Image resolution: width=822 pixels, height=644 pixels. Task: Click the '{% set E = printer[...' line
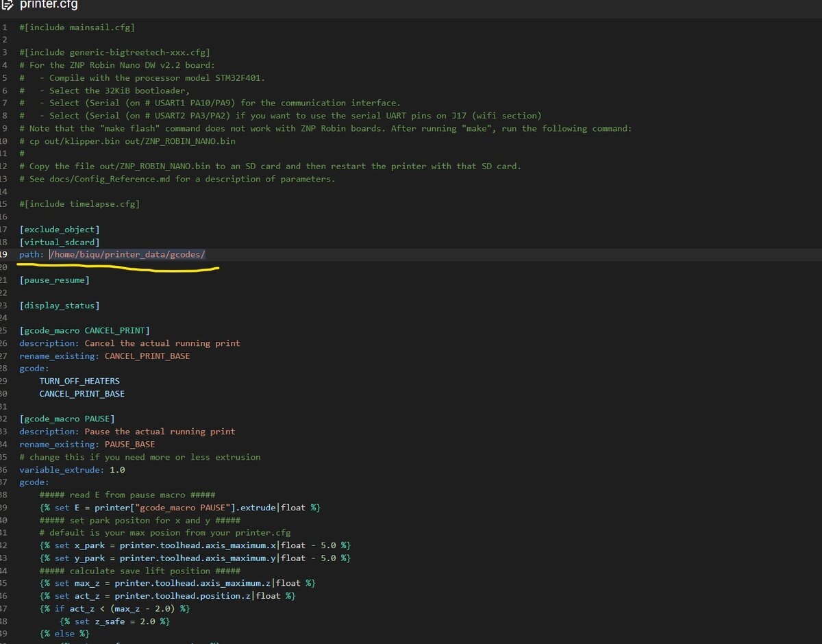tap(180, 508)
